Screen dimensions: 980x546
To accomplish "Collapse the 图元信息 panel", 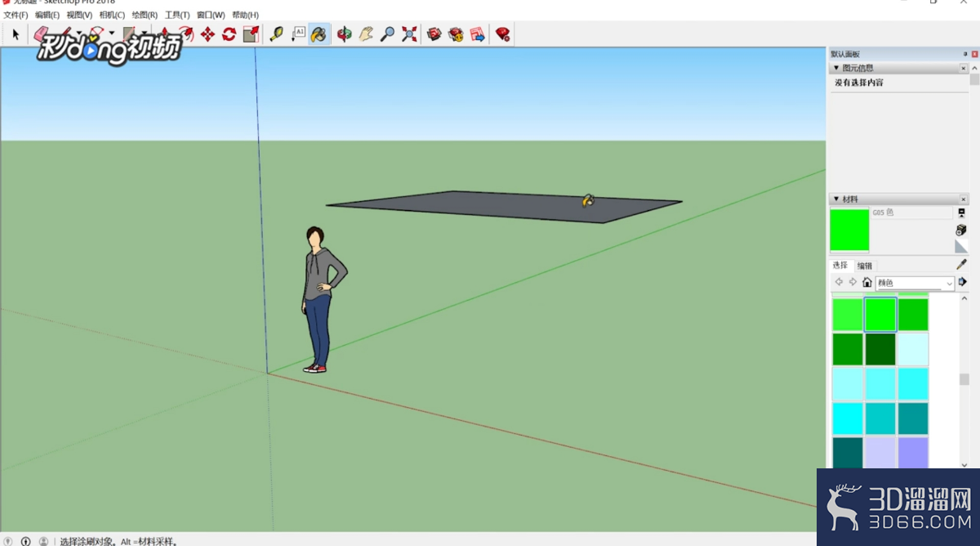I will click(x=836, y=68).
